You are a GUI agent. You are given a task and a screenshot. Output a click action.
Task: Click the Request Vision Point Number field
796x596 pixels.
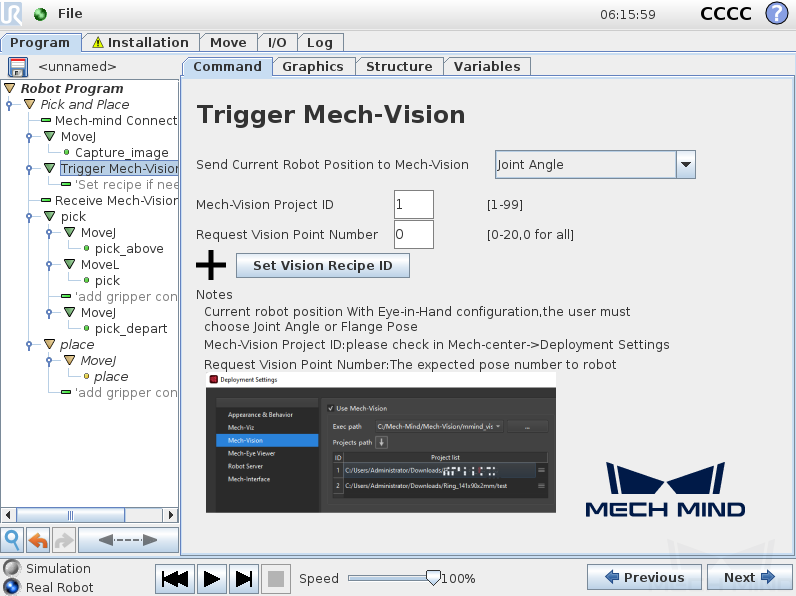click(x=414, y=234)
